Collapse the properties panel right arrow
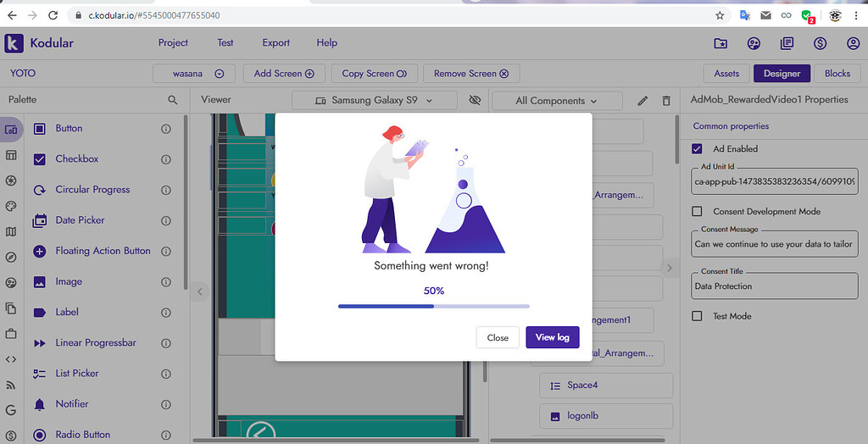Image resolution: width=868 pixels, height=444 pixels. (x=670, y=268)
